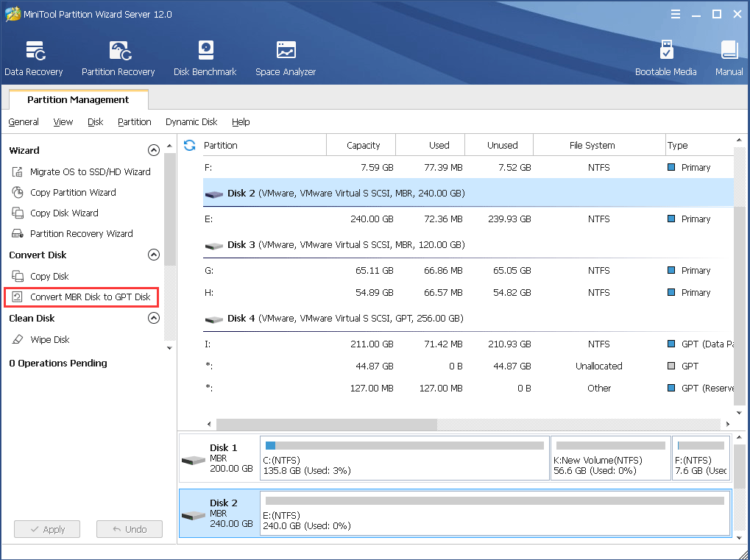This screenshot has height=560, width=750.
Task: Click the left sidebar scroll-down arrow
Action: point(169,347)
